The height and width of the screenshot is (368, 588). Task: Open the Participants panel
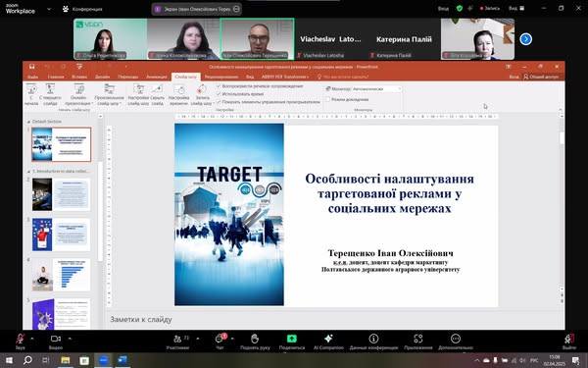pyautogui.click(x=177, y=341)
